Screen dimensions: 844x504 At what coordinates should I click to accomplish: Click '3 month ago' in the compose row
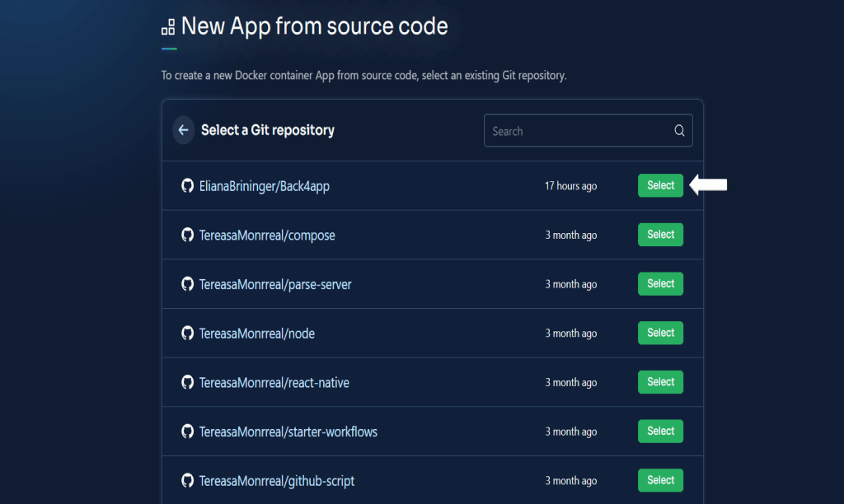tap(570, 235)
